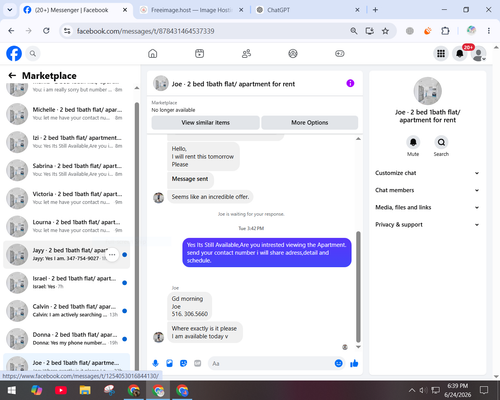
Task: Open the Chrome three-dot menu
Action: tap(489, 31)
